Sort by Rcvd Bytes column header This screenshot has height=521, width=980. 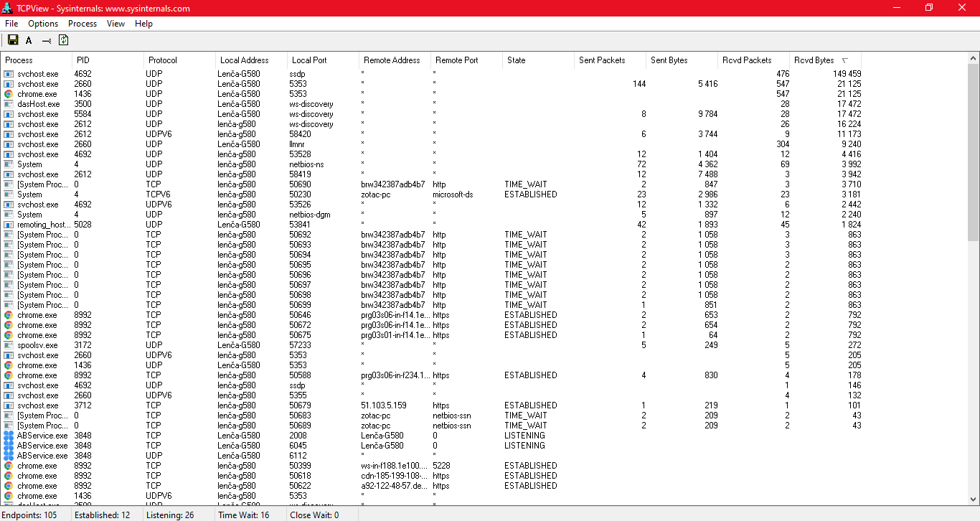click(814, 60)
